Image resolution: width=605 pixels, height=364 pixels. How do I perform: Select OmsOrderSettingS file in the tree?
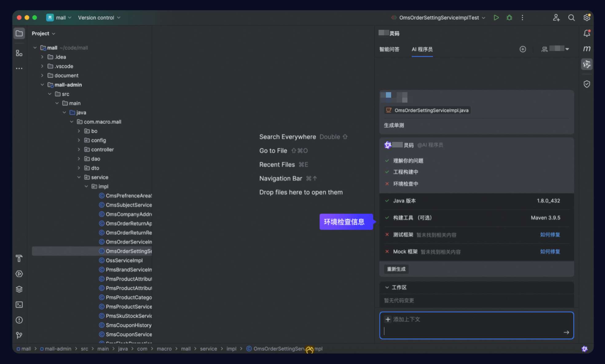pyautogui.click(x=92, y=251)
